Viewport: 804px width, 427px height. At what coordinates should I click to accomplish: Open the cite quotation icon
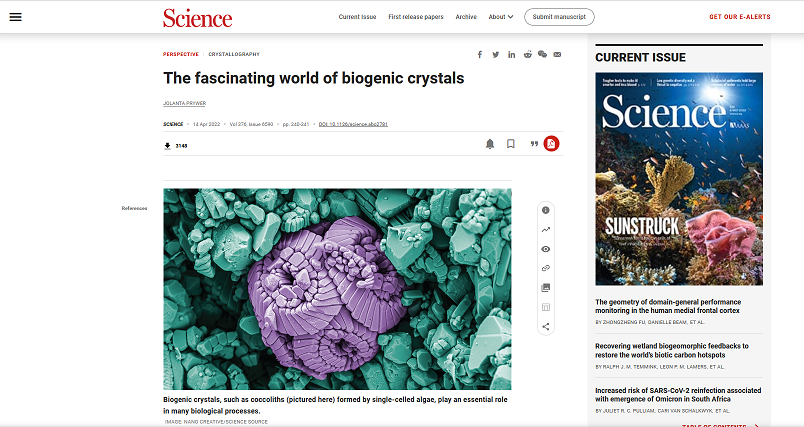coord(534,144)
